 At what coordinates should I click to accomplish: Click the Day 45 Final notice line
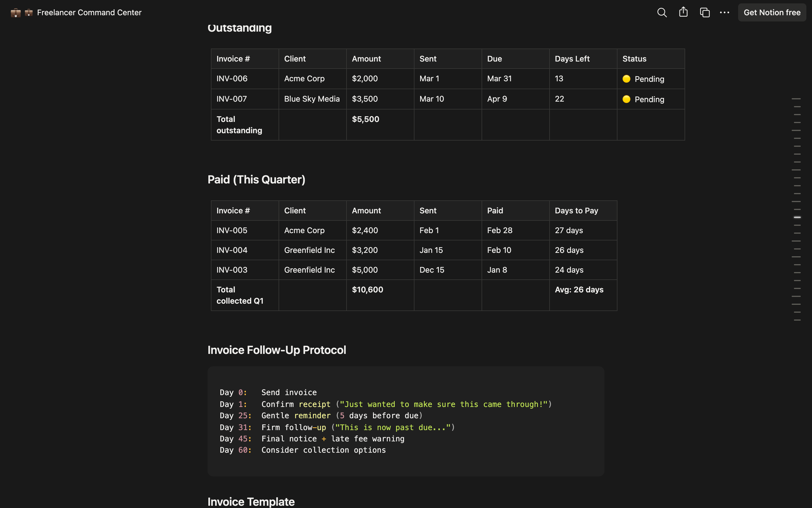312,439
